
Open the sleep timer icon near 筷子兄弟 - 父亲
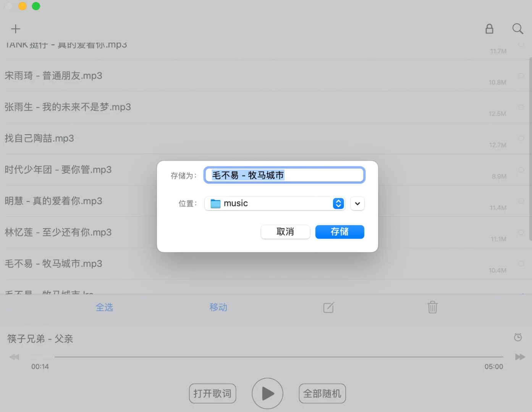coord(518,337)
